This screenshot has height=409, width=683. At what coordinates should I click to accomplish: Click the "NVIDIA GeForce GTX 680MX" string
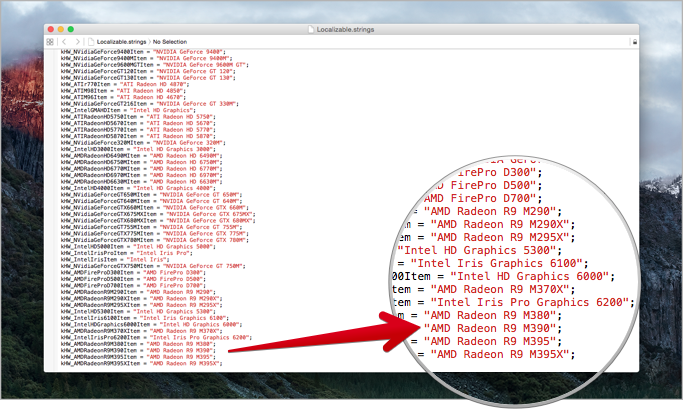tap(209, 221)
